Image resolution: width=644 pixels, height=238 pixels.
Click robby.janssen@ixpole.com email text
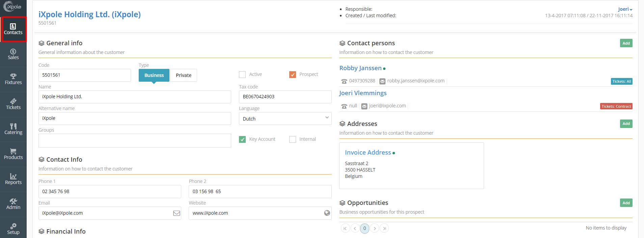[416, 81]
